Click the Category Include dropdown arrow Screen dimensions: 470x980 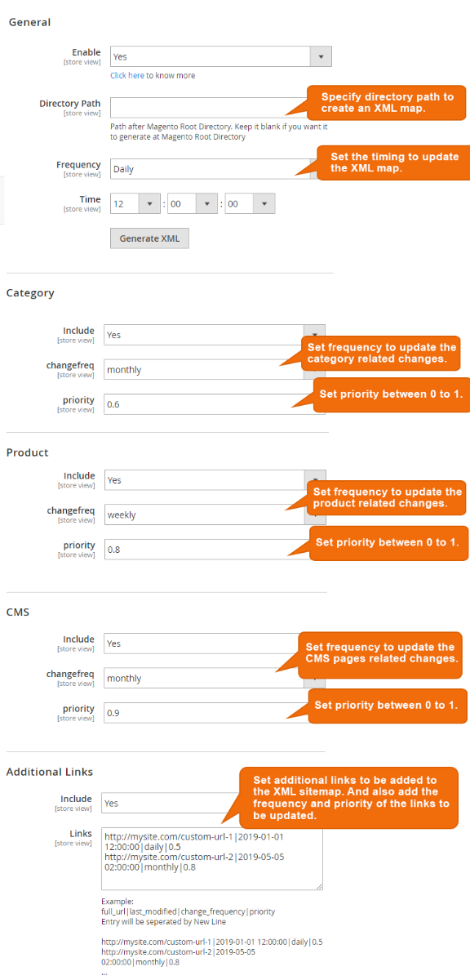(x=314, y=336)
